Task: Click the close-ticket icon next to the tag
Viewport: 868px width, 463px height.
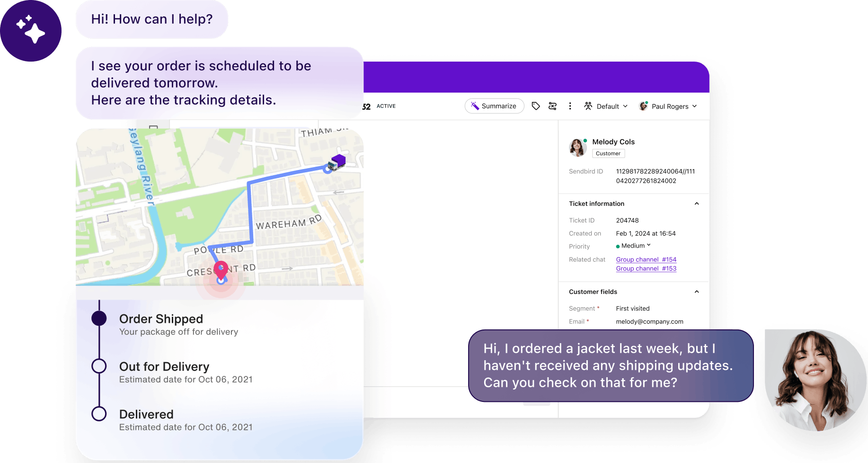Action: click(x=552, y=106)
